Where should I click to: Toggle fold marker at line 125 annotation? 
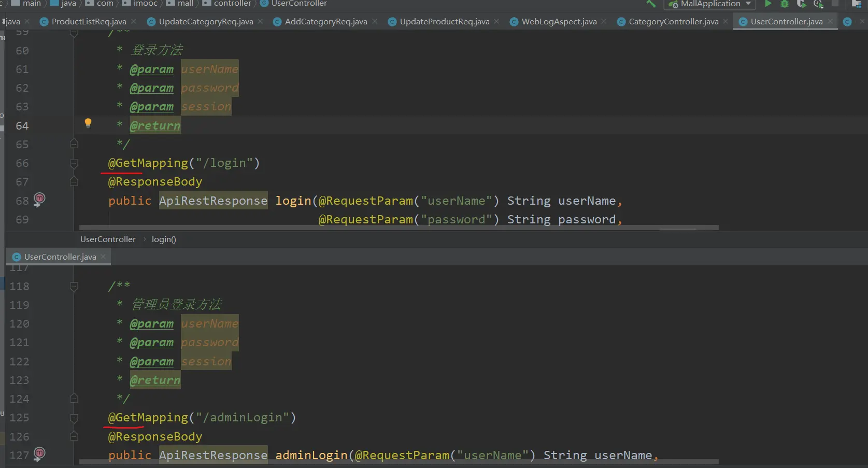click(74, 418)
